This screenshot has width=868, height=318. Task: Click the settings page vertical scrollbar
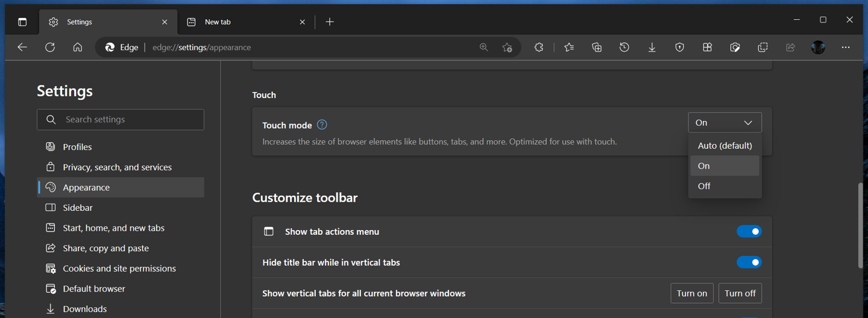coord(861,226)
